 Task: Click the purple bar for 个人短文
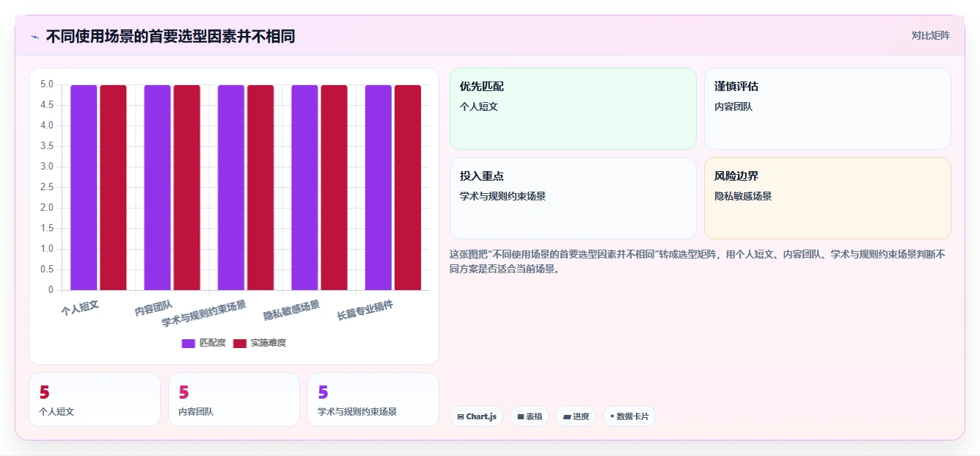84,187
